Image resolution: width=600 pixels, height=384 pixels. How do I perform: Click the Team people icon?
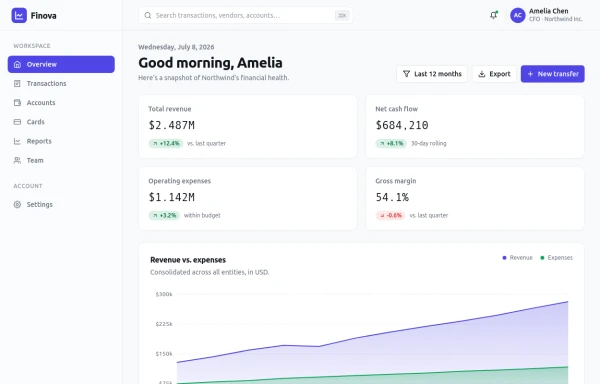(x=17, y=160)
